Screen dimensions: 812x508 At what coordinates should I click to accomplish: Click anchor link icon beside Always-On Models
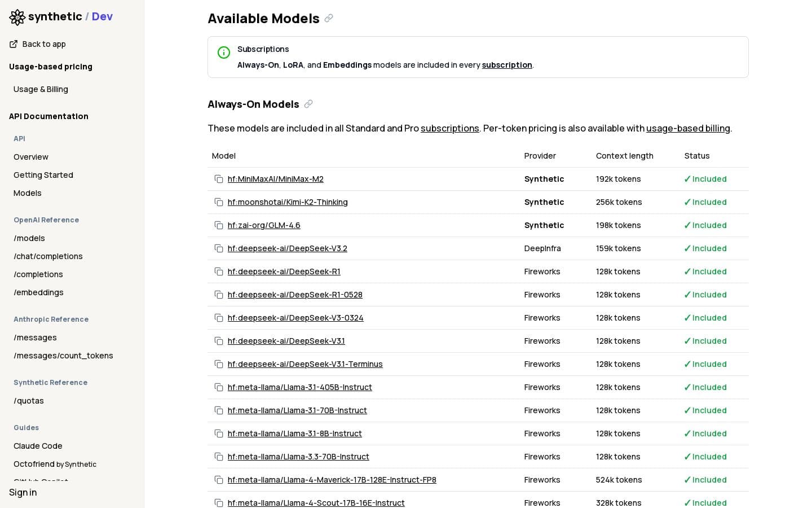[308, 104]
